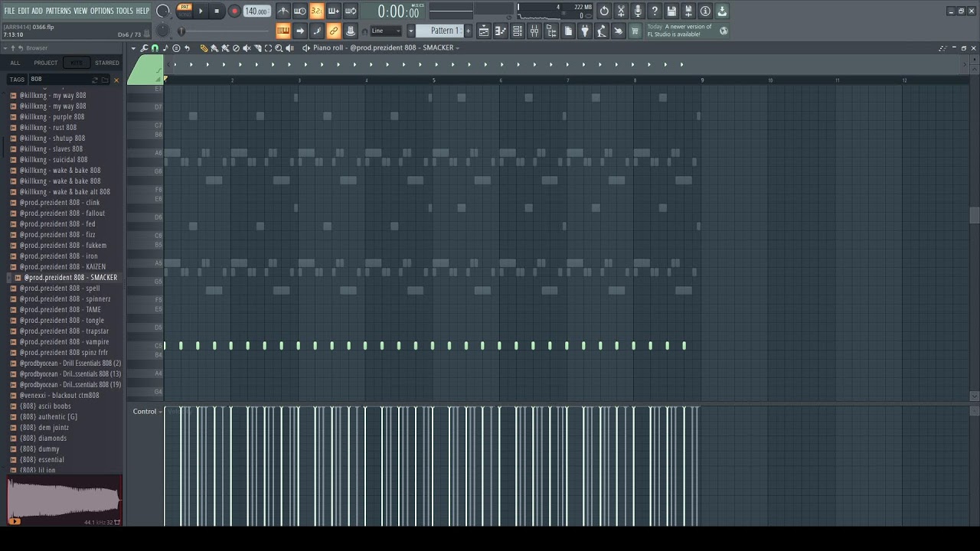Open the playlist view icon
The height and width of the screenshot is (551, 980).
484,31
